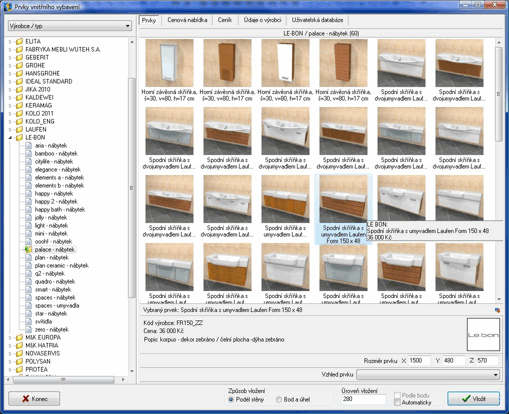Expand the GROHE folder node
This screenshot has width=509, height=414.
10,65
